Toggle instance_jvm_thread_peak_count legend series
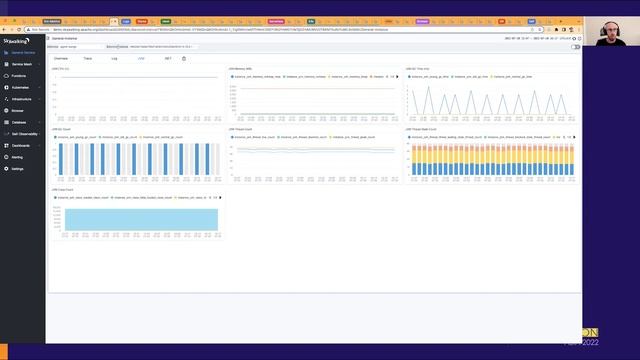Image resolution: width=640 pixels, height=360 pixels. (352, 137)
